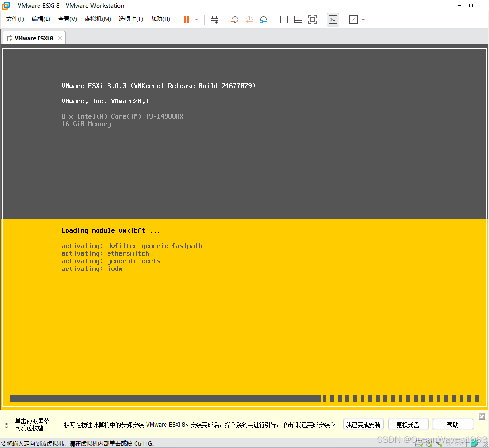Expand the stretch mode dropdown arrow
The image size is (489, 448).
coord(363,20)
